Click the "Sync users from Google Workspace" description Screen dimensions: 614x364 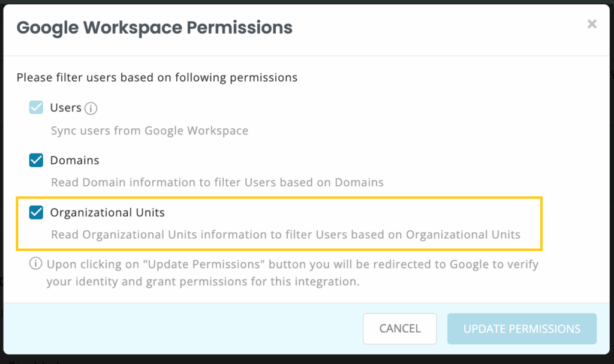149,131
